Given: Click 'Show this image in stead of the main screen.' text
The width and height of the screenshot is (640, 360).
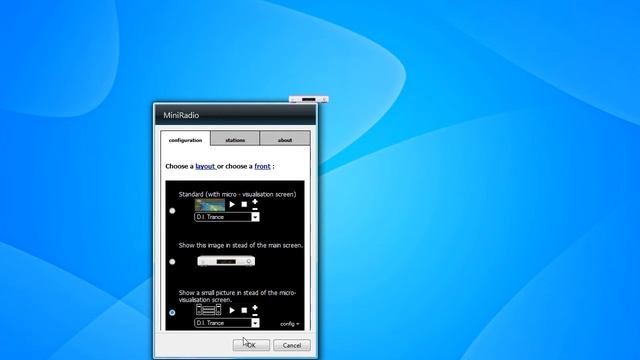Looking at the screenshot, I should [241, 245].
